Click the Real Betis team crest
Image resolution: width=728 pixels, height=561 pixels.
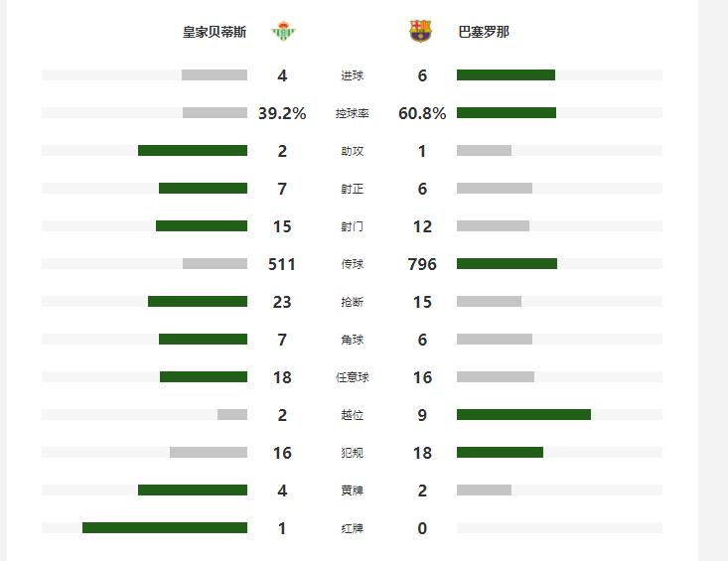[x=284, y=32]
